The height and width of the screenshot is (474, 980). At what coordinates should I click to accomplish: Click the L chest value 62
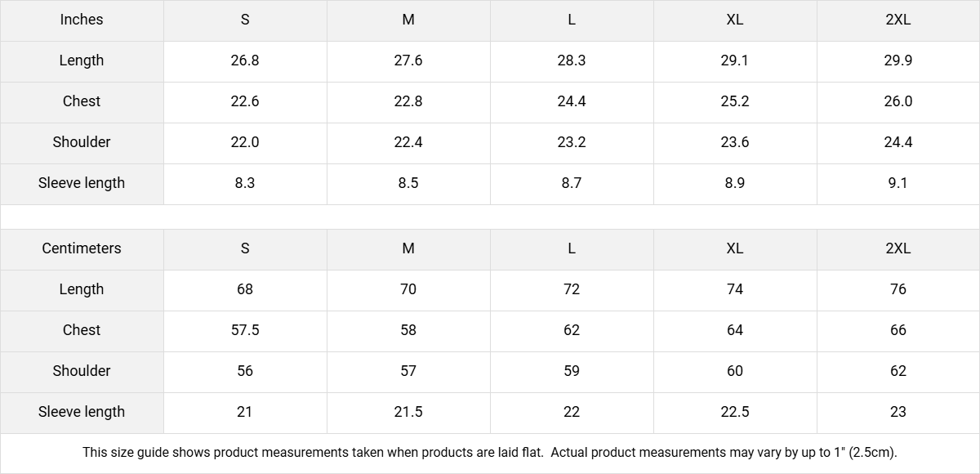(x=572, y=331)
